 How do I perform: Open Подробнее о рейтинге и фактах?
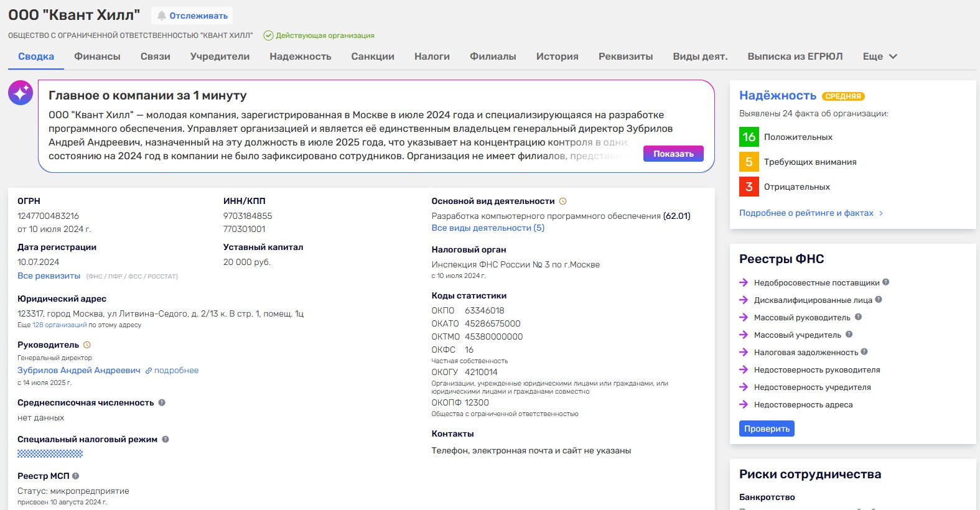[x=810, y=213]
